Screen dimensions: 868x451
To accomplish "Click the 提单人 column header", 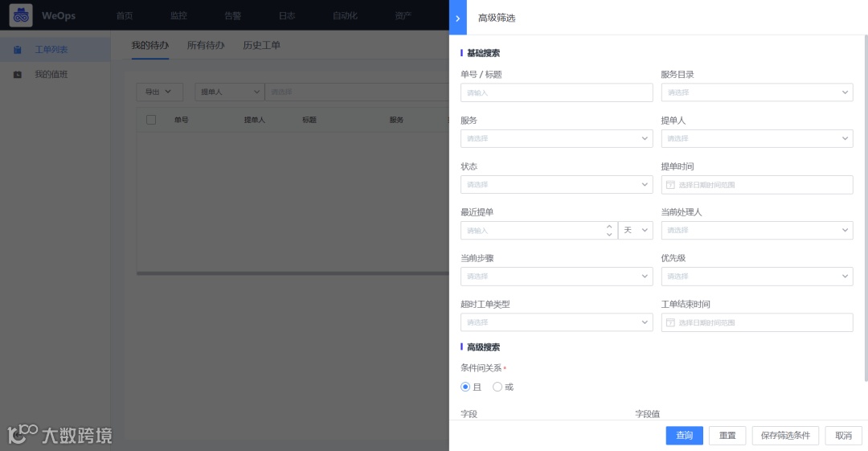I will tap(255, 120).
